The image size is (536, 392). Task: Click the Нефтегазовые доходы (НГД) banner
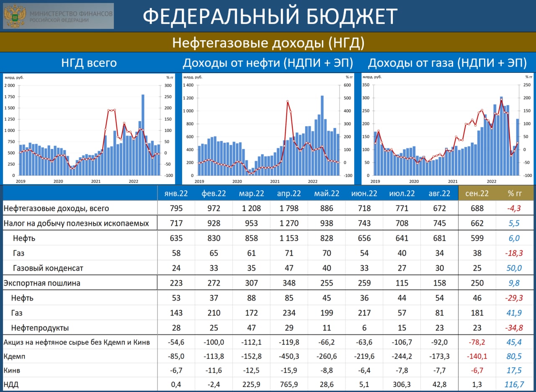click(x=268, y=42)
